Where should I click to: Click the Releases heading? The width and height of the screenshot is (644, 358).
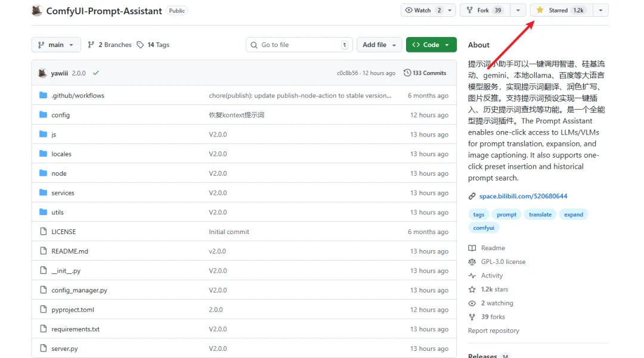482,355
